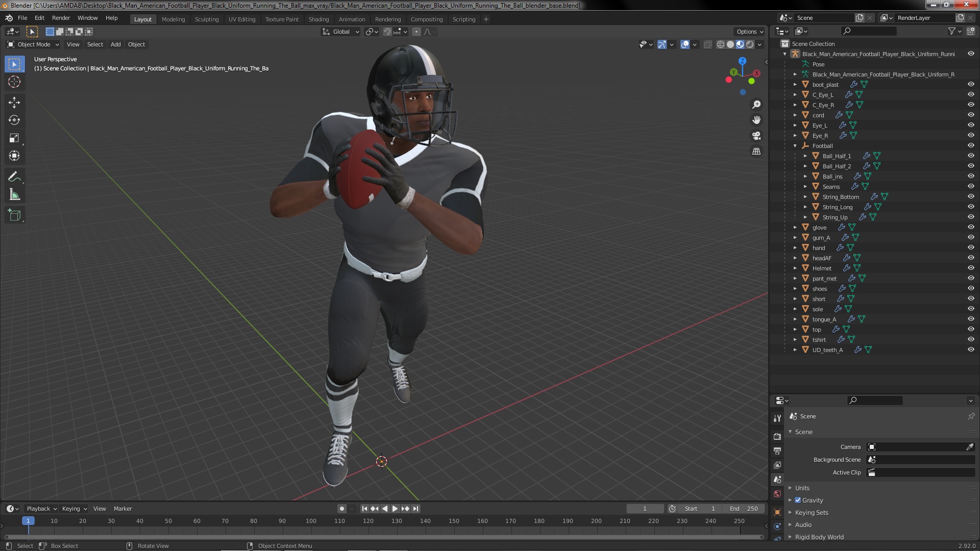The width and height of the screenshot is (980, 551).
Task: Select the Cursor tool in toolbar
Action: (14, 82)
